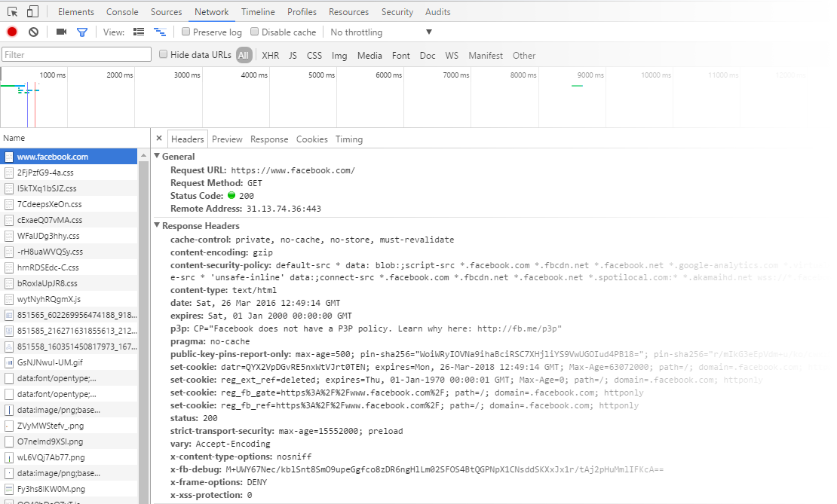
Task: Filter requests by WS
Action: pyautogui.click(x=452, y=56)
